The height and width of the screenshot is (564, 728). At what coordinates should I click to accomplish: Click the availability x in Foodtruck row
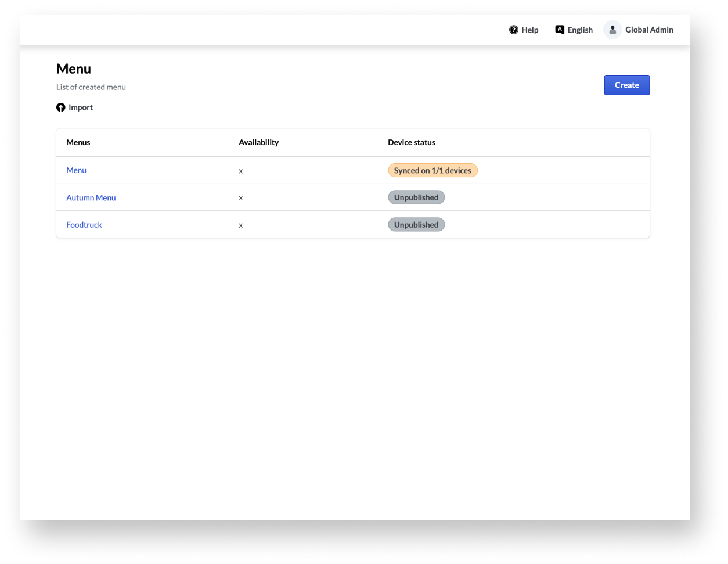pyautogui.click(x=241, y=225)
